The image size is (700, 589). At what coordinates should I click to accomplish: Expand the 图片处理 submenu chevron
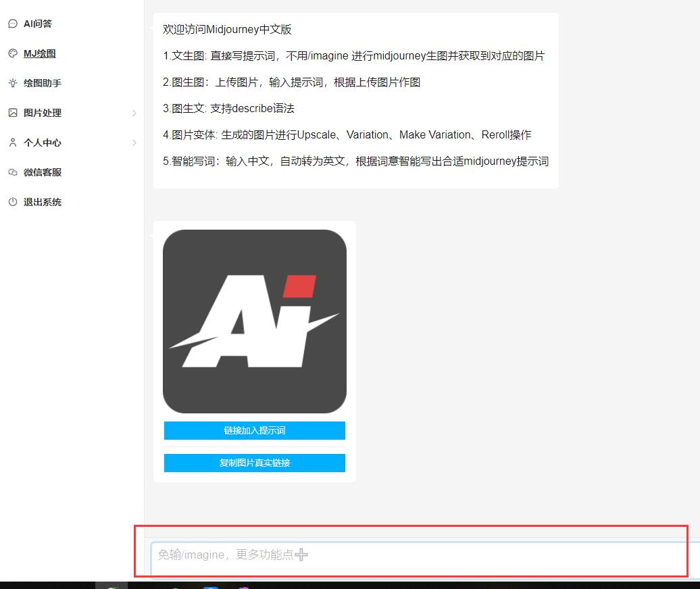[x=134, y=113]
